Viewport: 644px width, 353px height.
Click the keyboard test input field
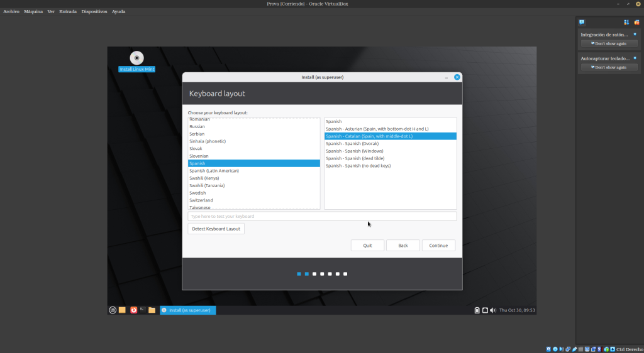coord(322,216)
